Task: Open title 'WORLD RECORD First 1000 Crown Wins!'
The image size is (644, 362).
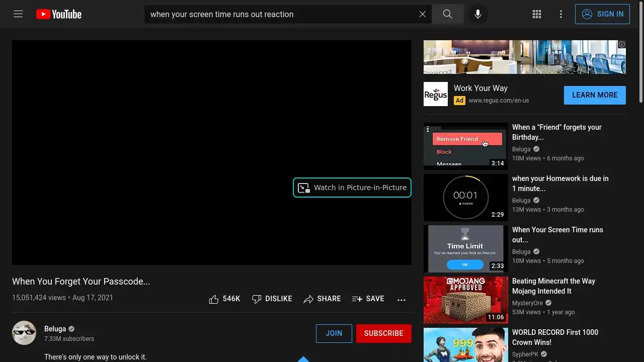Action: click(x=555, y=337)
